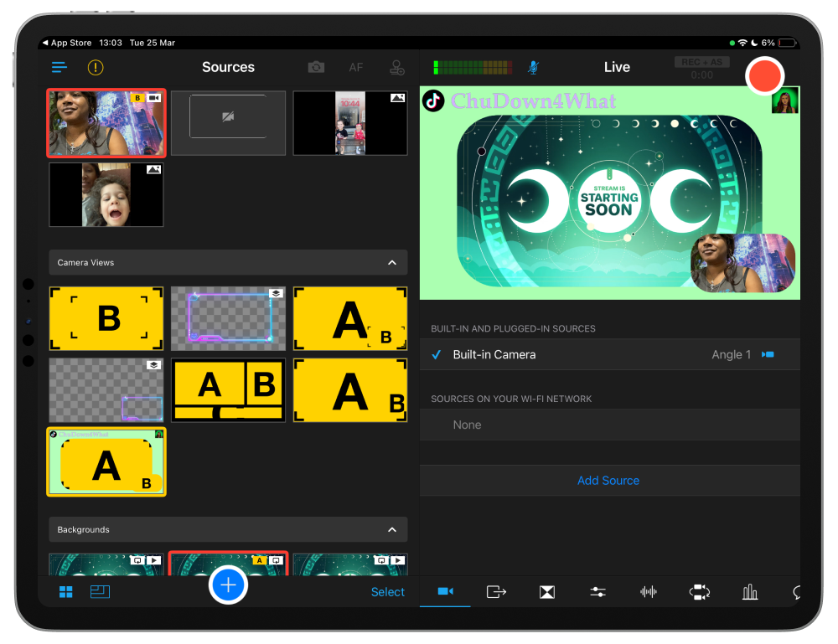This screenshot has width=838, height=644.
Task: Toggle autofocus with the AF control
Action: click(355, 67)
